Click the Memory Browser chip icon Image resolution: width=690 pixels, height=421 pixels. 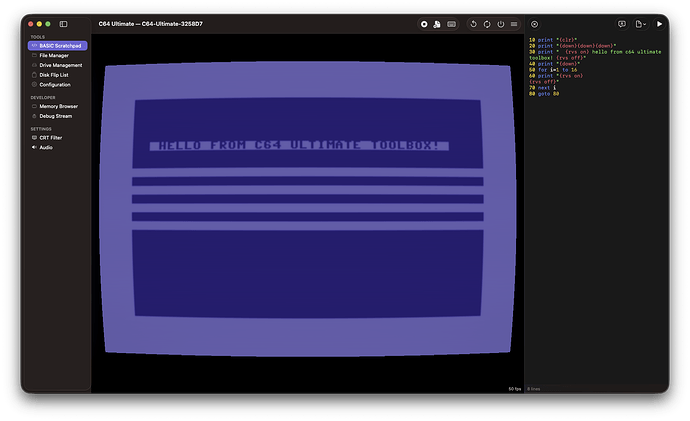pos(34,106)
